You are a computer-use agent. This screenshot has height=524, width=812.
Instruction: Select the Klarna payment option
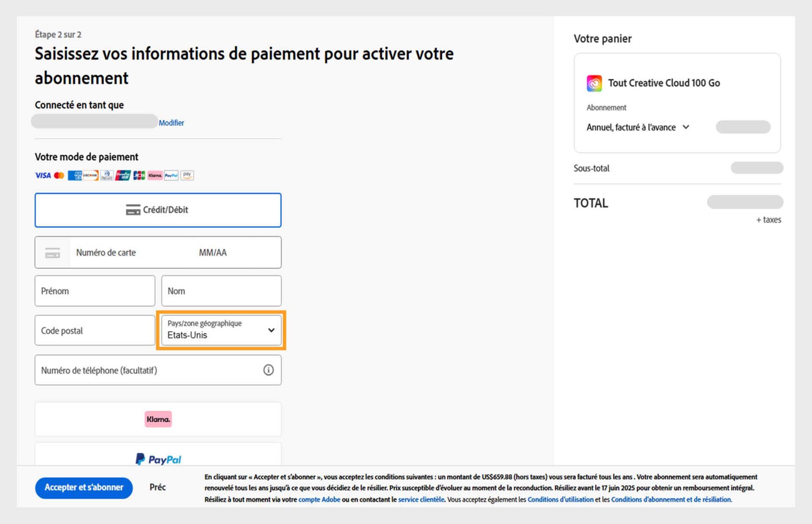[158, 419]
